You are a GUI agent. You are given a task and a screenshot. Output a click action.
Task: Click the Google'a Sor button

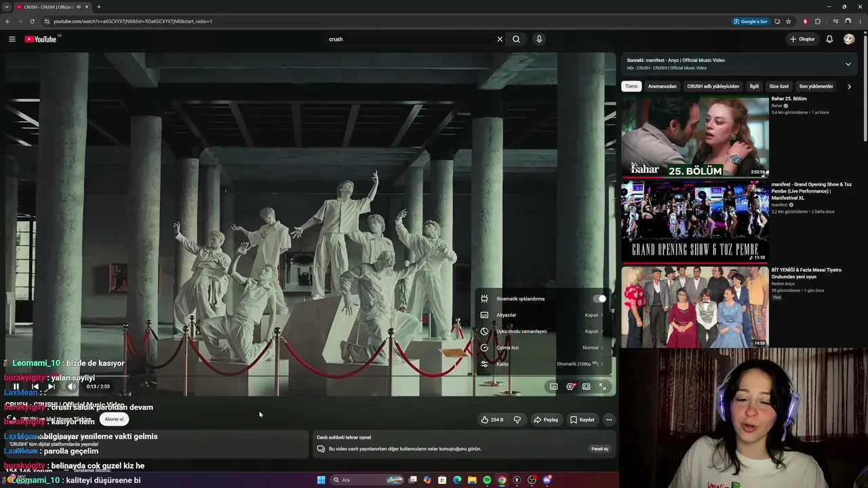pyautogui.click(x=751, y=21)
